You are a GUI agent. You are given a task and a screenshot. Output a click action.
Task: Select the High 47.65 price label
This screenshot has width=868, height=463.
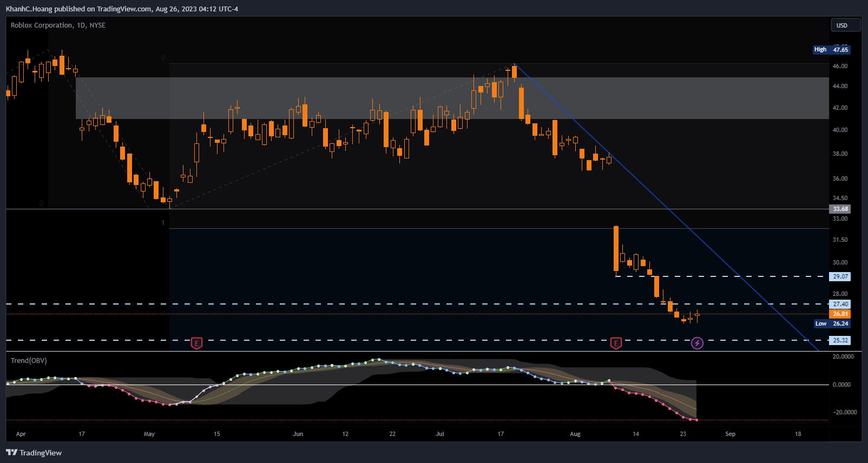(x=832, y=50)
